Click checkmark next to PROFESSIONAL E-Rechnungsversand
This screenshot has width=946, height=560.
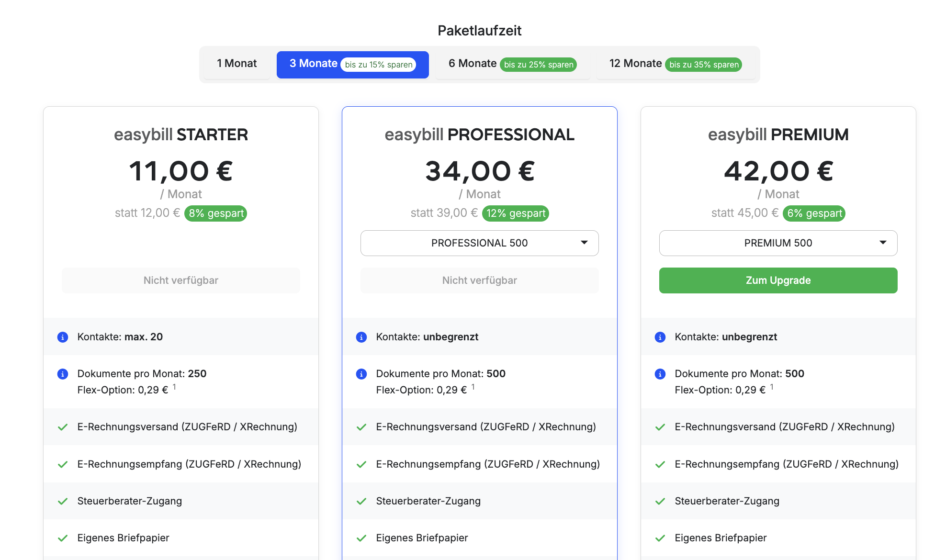pos(361,427)
